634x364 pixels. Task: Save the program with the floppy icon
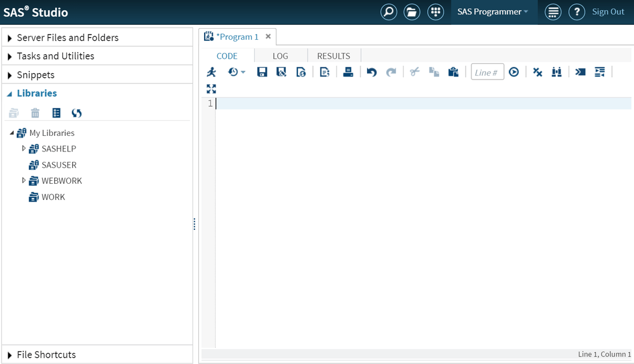point(262,72)
